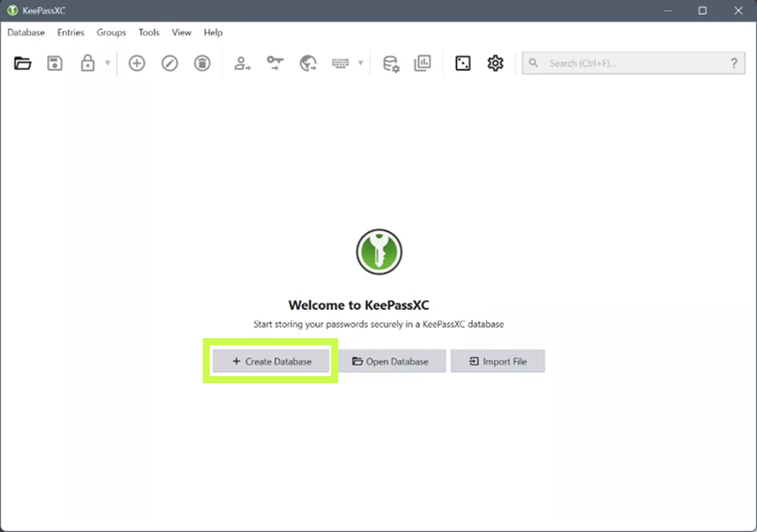Open the View menu
The image size is (757, 532).
point(182,33)
